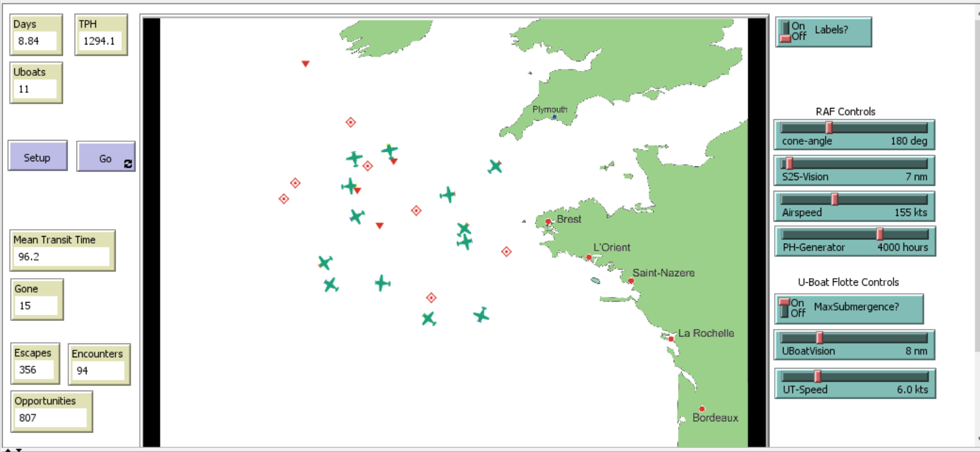Click the forever-loop icon on the Go button
The image size is (980, 452).
pos(128,162)
